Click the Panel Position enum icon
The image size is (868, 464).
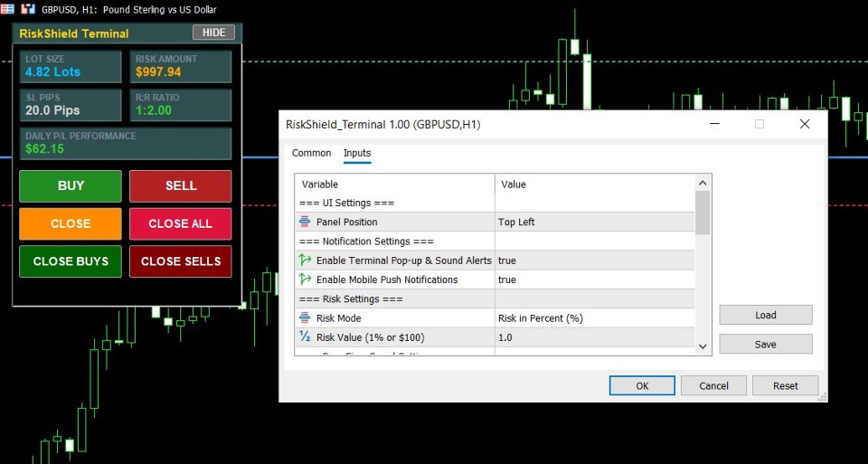[x=305, y=222]
